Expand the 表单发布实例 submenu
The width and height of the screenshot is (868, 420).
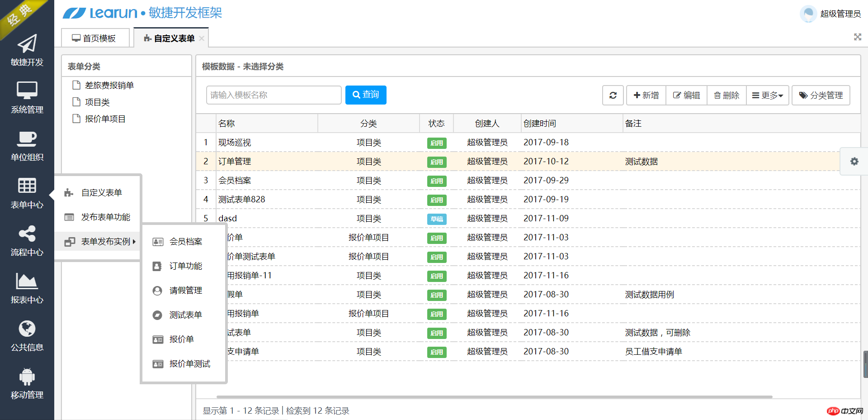coord(107,241)
